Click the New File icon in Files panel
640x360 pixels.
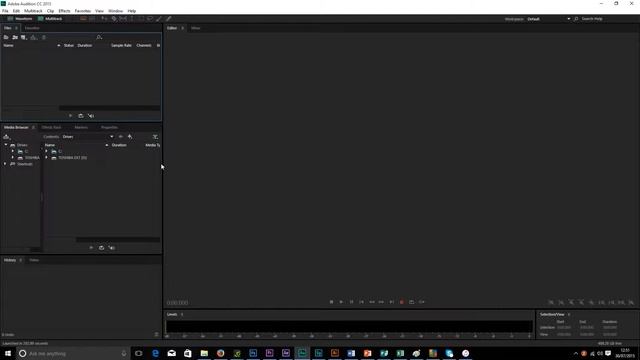coord(24,37)
